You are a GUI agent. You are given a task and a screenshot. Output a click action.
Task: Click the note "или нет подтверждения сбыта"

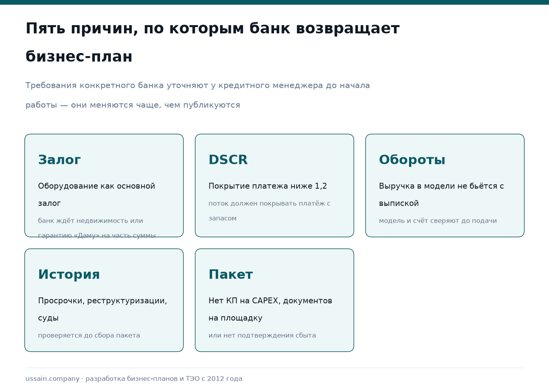[262, 336]
